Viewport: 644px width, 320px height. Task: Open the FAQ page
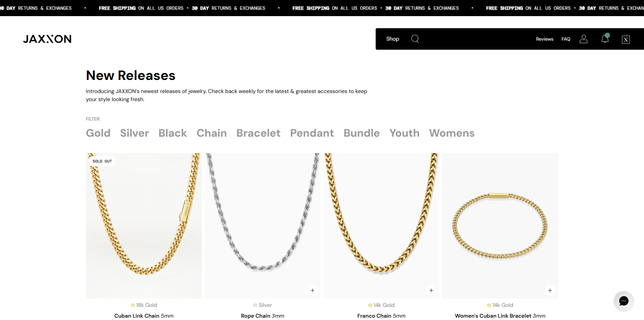pos(566,39)
